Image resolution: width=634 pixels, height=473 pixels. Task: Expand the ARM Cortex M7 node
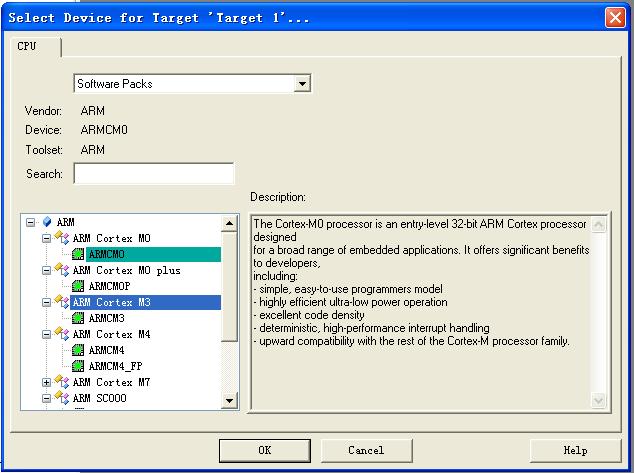46,382
